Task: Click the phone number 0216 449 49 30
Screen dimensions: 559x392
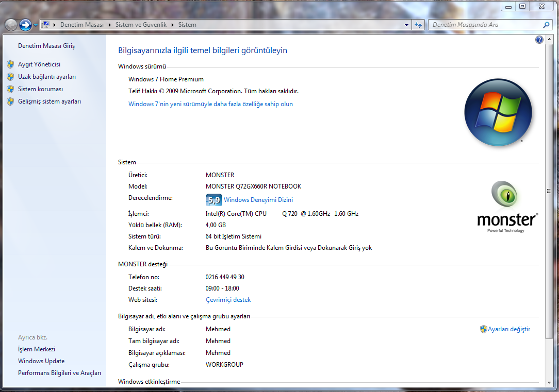Action: (225, 277)
